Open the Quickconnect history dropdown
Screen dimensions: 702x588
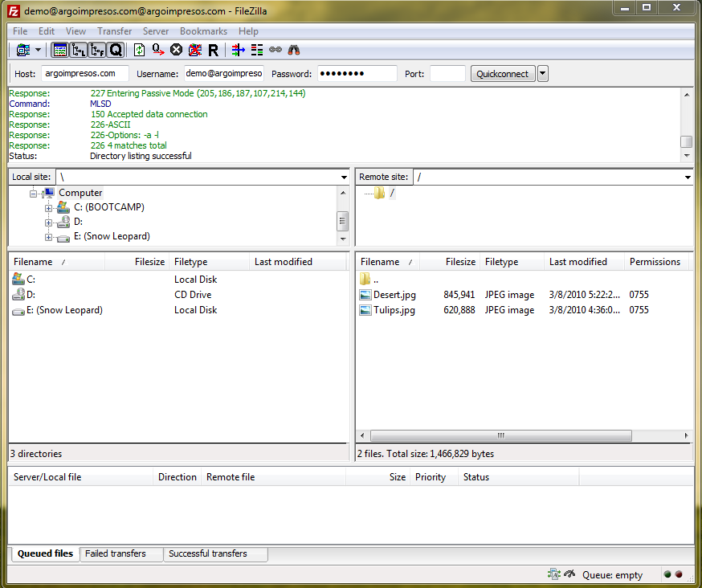[x=543, y=74]
